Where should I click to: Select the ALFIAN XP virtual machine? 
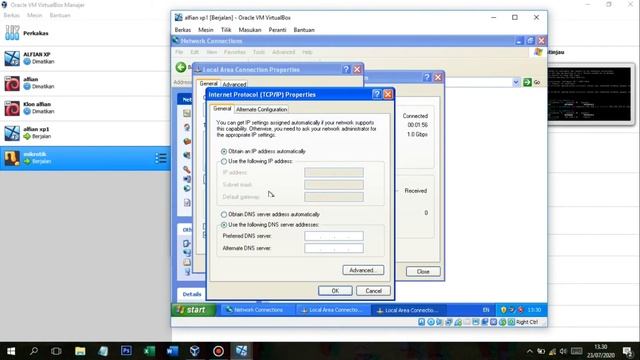tap(85, 58)
